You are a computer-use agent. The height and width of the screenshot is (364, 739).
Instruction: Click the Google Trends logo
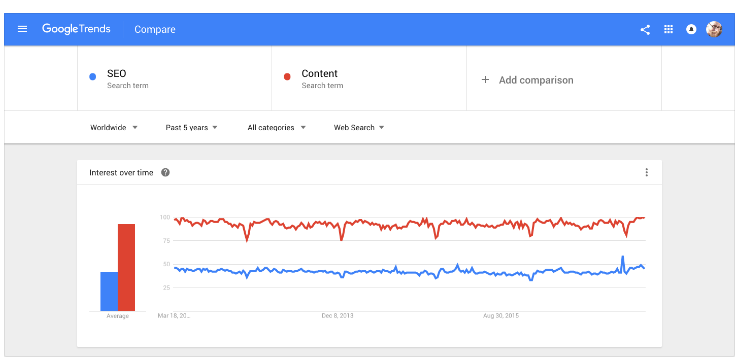[76, 29]
